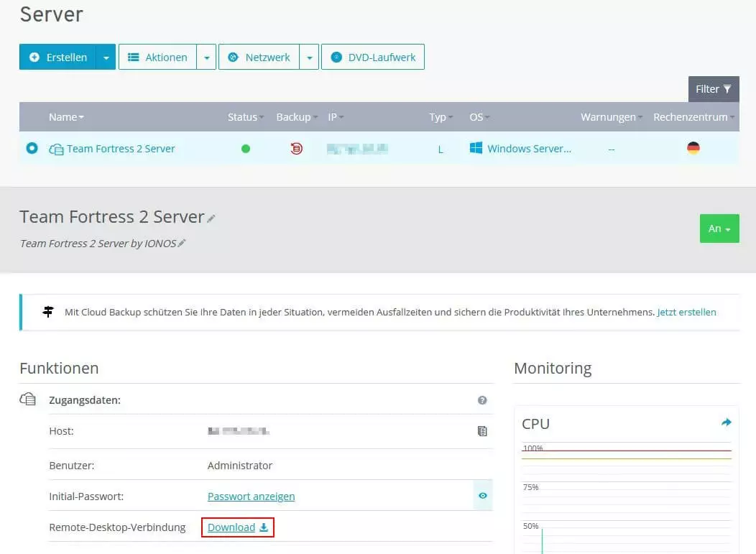Click the Administrator user value
756x554 pixels.
click(240, 466)
